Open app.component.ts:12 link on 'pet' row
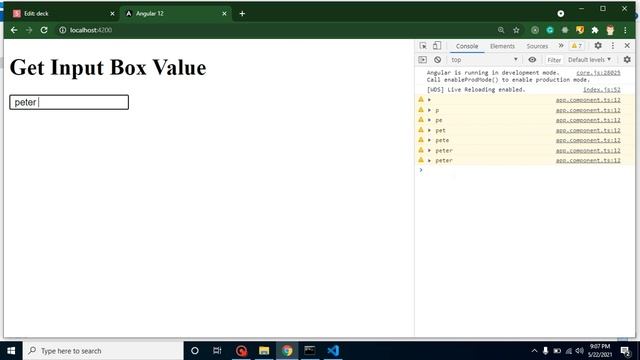The width and height of the screenshot is (640, 360). tap(588, 130)
